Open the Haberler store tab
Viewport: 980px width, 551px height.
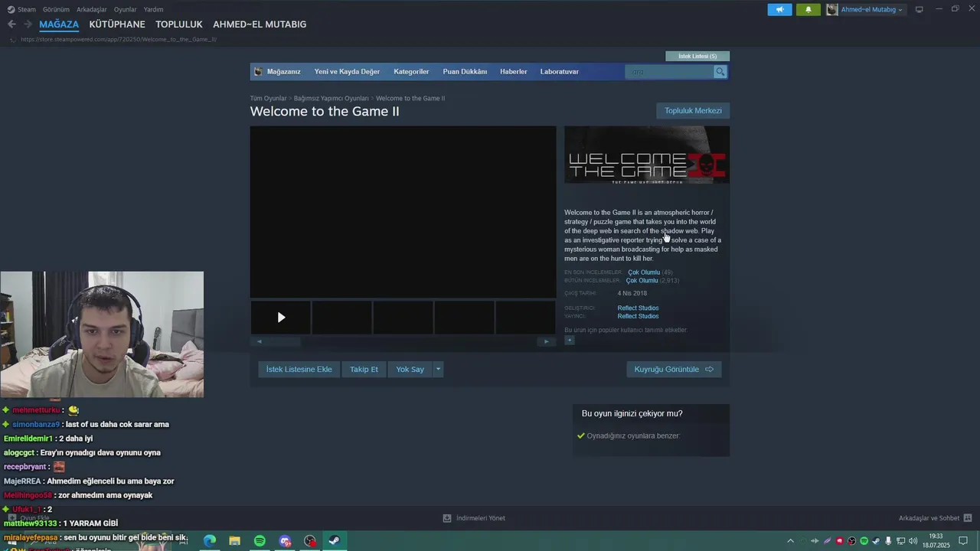coord(514,72)
